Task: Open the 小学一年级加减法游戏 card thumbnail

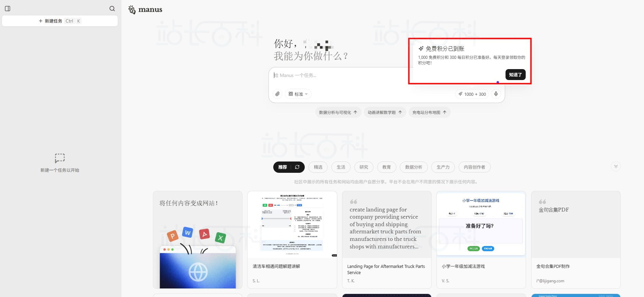Action: point(481,224)
